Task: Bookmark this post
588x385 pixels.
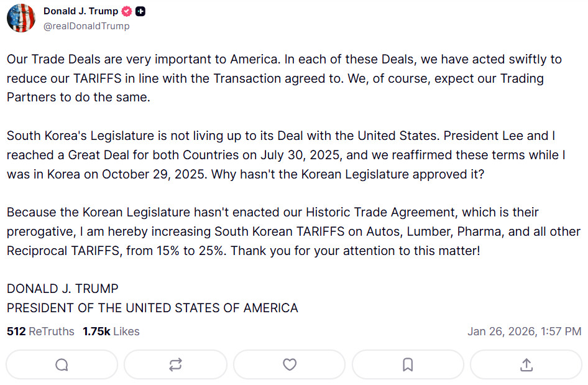Action: pyautogui.click(x=408, y=364)
